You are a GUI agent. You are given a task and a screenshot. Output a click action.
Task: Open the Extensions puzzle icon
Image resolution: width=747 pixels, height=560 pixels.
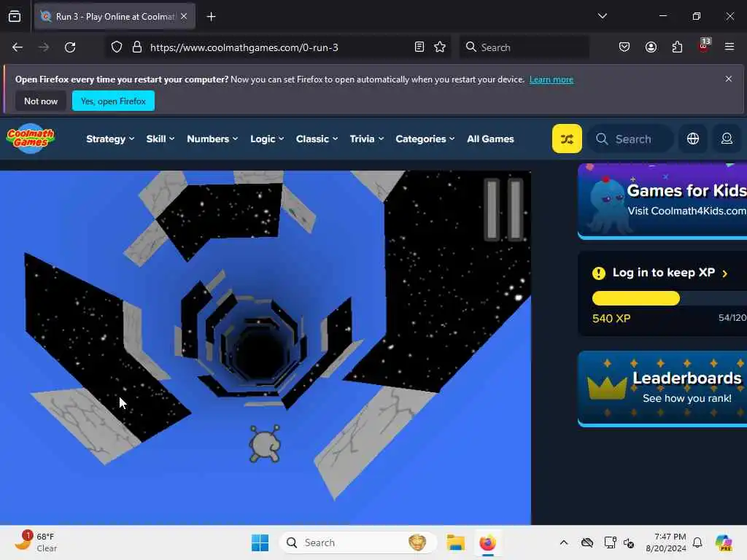click(677, 47)
